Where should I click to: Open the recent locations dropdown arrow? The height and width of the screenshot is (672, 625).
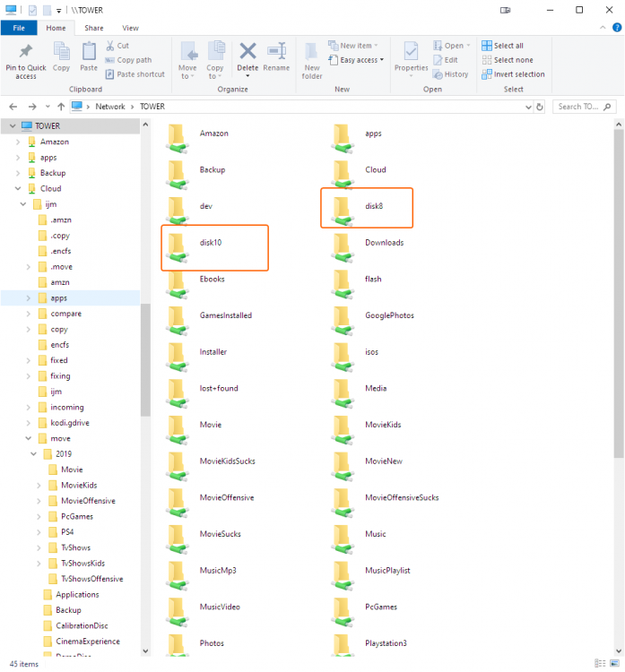tap(48, 107)
